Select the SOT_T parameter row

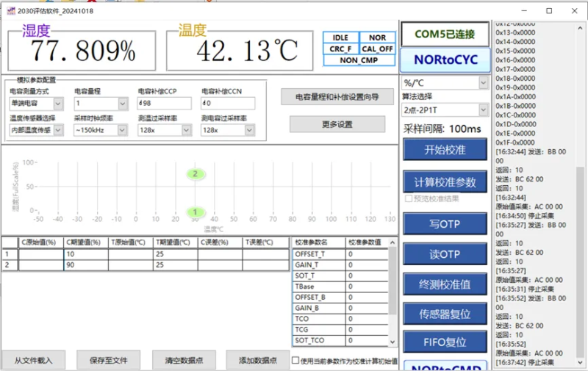point(340,275)
